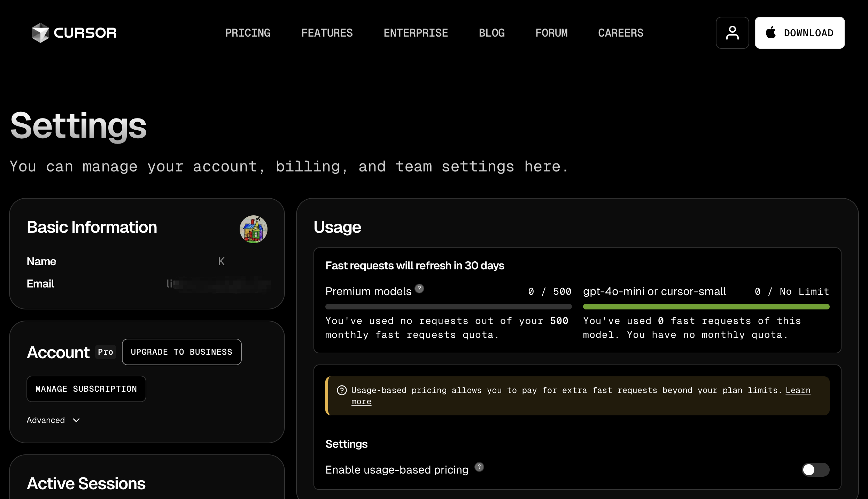Follow the Learn more link
The width and height of the screenshot is (868, 499).
click(798, 390)
